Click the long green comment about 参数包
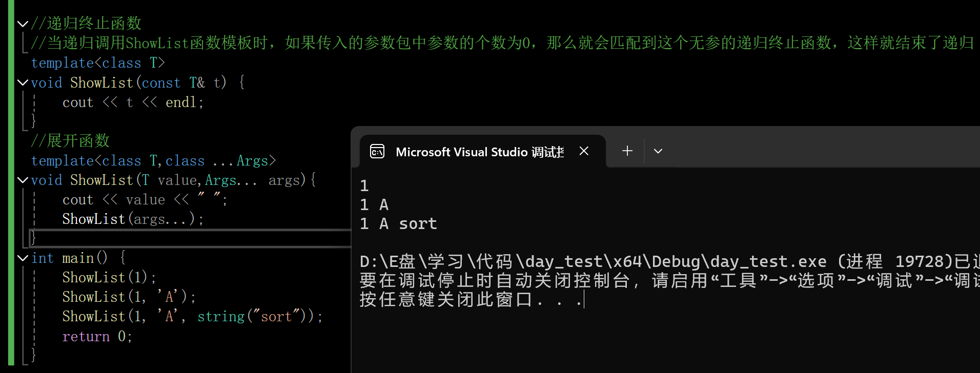Viewport: 980px width, 373px height. (502, 43)
